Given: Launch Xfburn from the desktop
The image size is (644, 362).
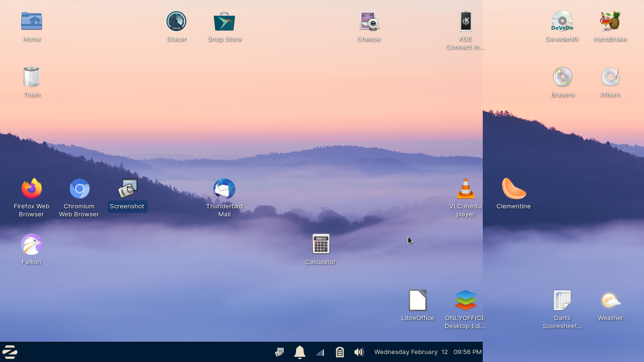Looking at the screenshot, I should [610, 77].
